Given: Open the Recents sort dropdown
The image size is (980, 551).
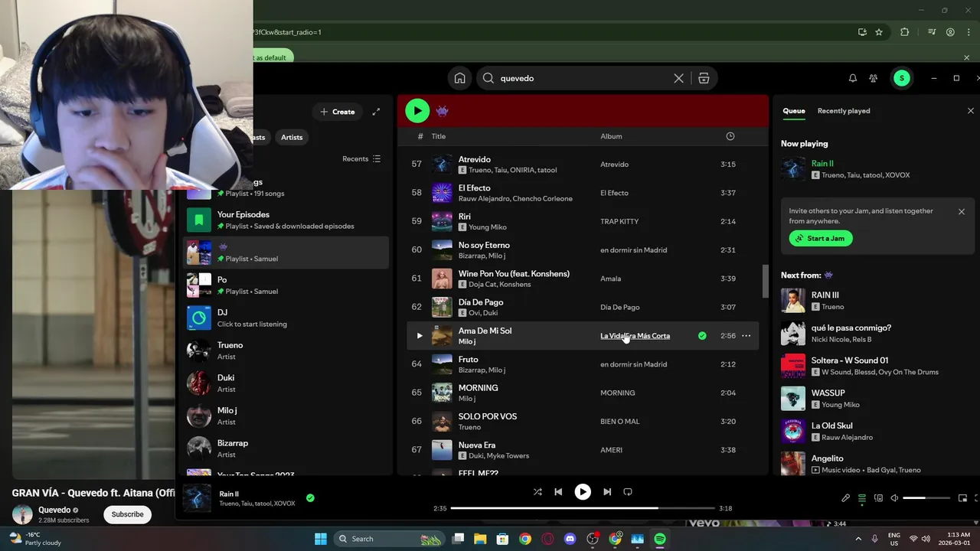Looking at the screenshot, I should tap(361, 159).
